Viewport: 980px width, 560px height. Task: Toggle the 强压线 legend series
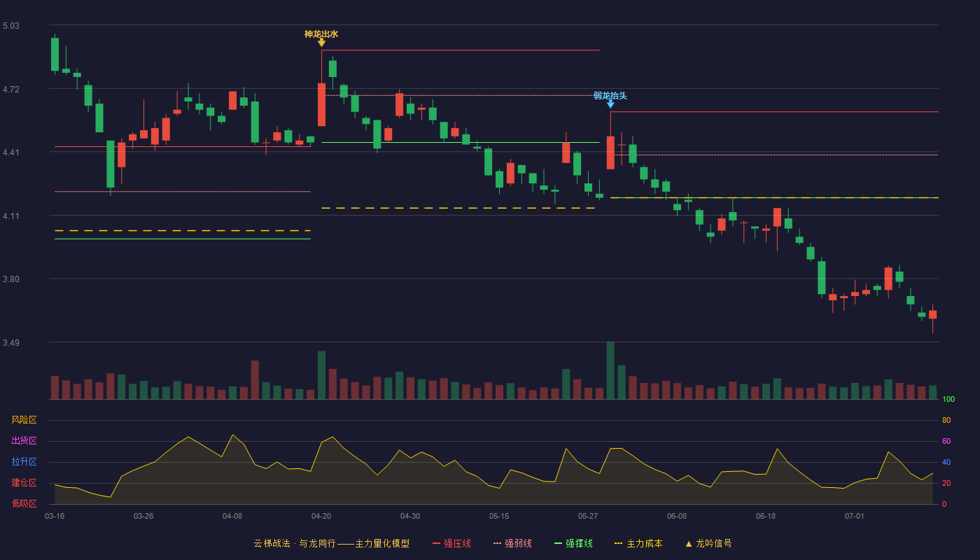tap(451, 543)
